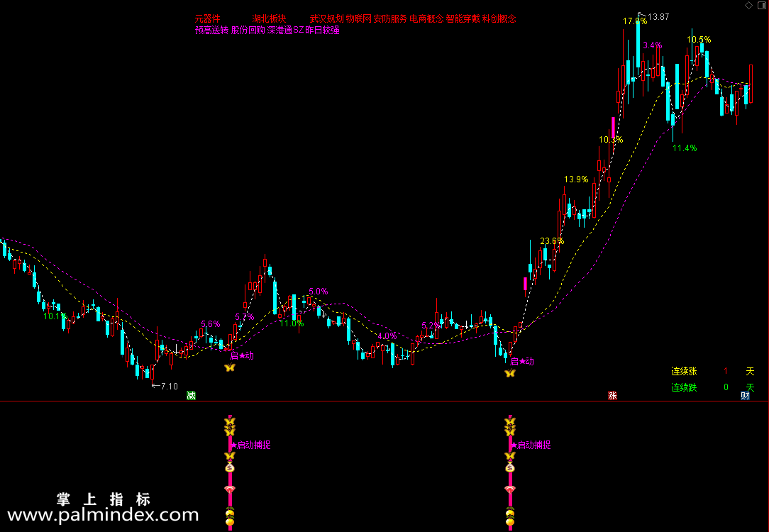
Task: Click the diamond icon in the chart's top-right corner
Action: pyautogui.click(x=748, y=5)
